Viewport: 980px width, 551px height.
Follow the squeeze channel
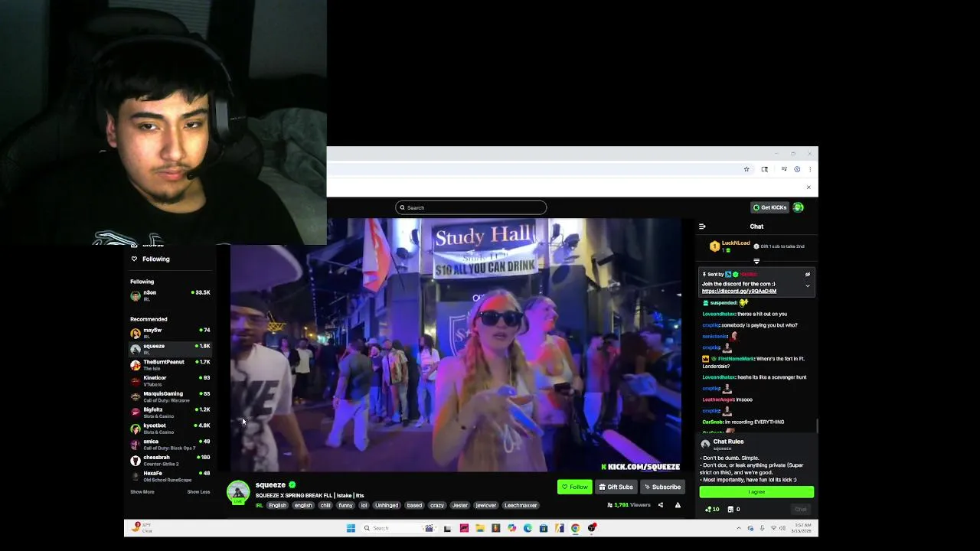tap(575, 487)
